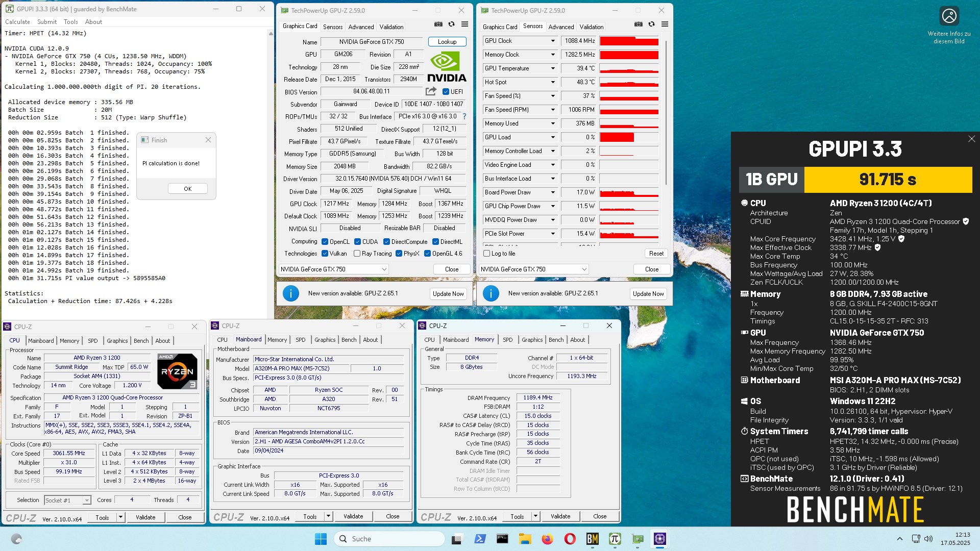Click the GPU-Z Sensors list scrollbar
The width and height of the screenshot is (980, 551).
pos(666,112)
